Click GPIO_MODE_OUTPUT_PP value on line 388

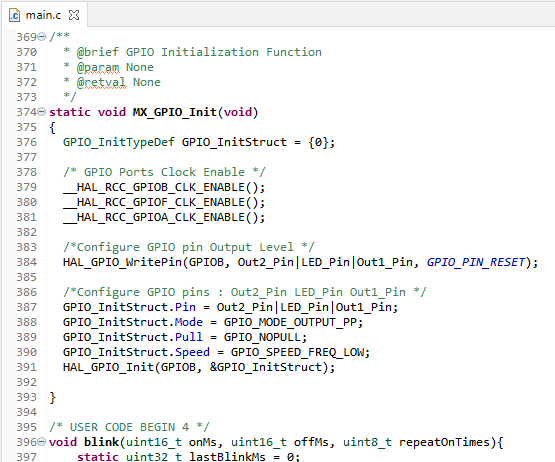(x=290, y=322)
